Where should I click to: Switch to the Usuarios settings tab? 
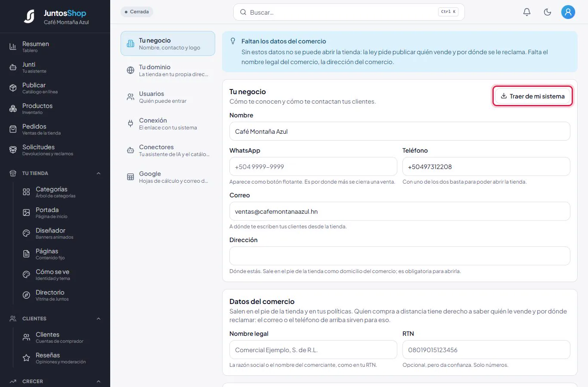tap(168, 97)
